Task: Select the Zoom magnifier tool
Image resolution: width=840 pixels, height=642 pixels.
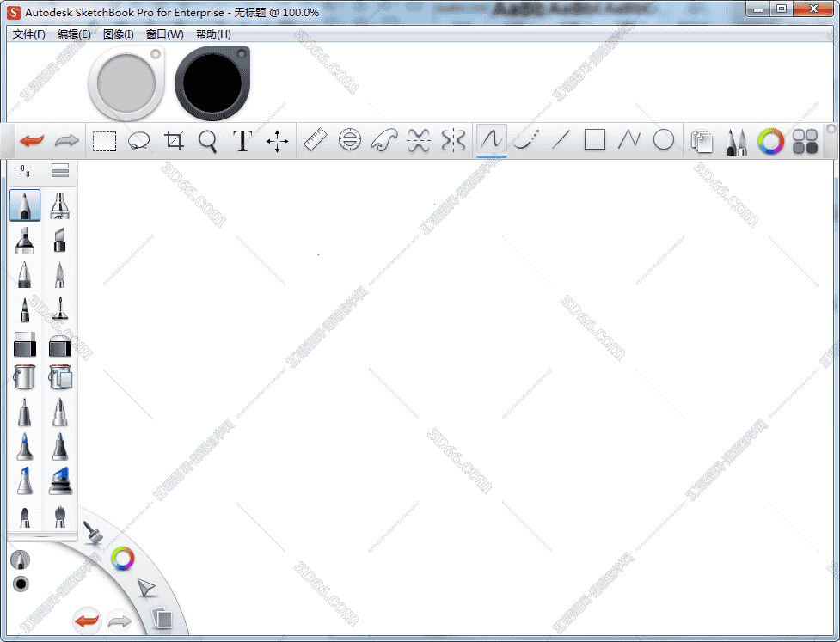Action: (x=207, y=139)
